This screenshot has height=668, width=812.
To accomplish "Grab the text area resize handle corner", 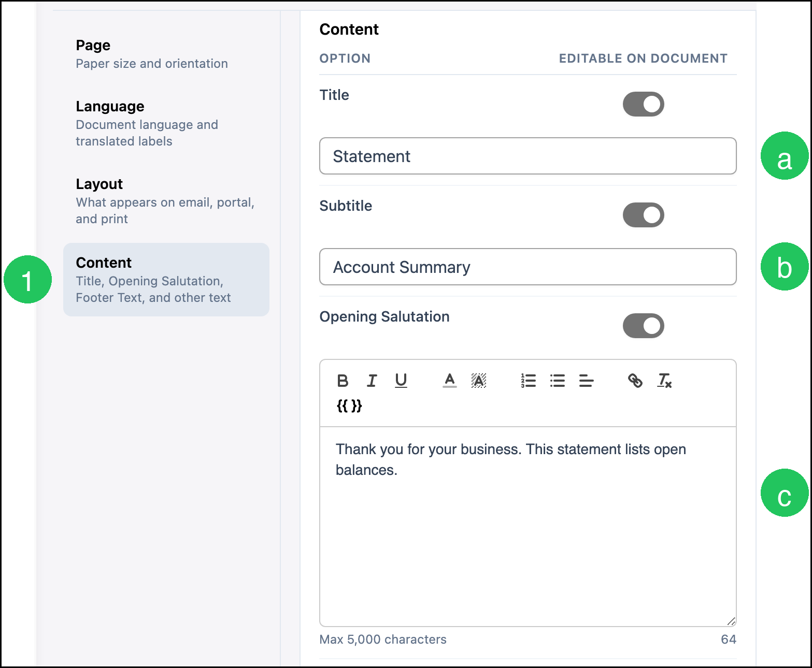I will tap(731, 621).
